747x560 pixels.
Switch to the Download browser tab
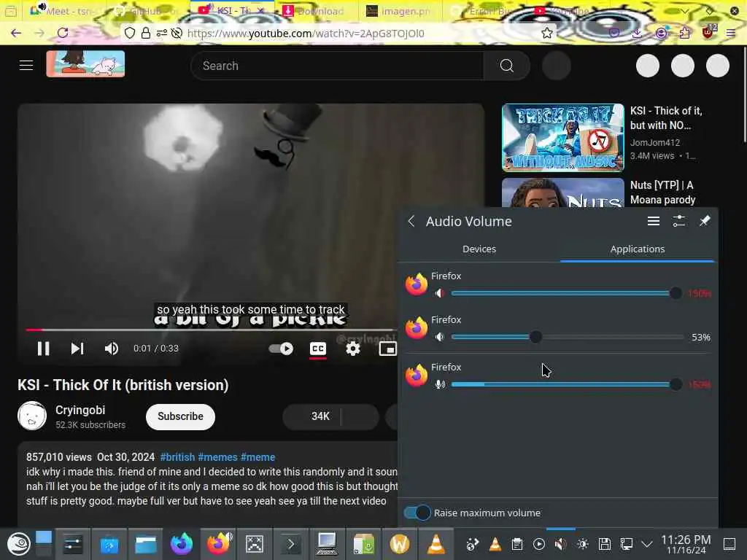pyautogui.click(x=314, y=11)
